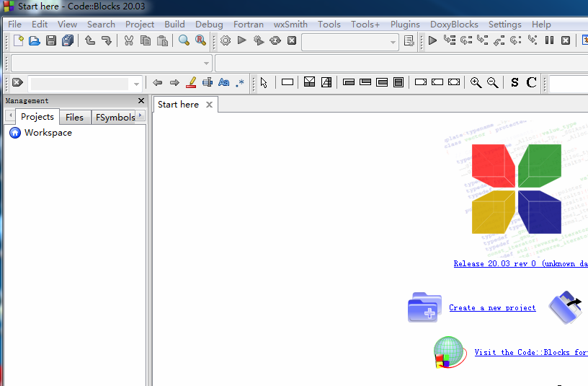588x386 pixels.
Task: Toggle selected text only search icon
Action: [208, 82]
